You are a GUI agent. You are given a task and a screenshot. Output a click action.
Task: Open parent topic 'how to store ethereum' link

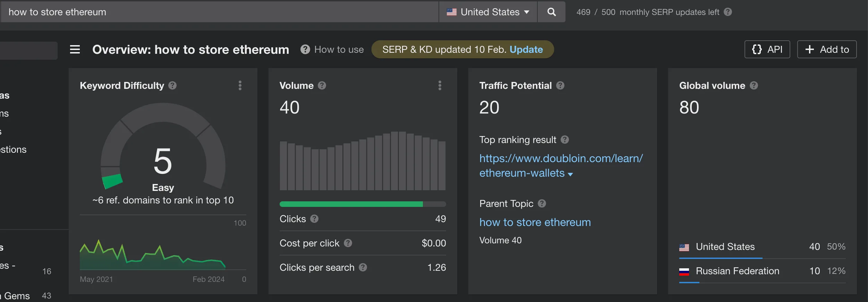tap(535, 222)
